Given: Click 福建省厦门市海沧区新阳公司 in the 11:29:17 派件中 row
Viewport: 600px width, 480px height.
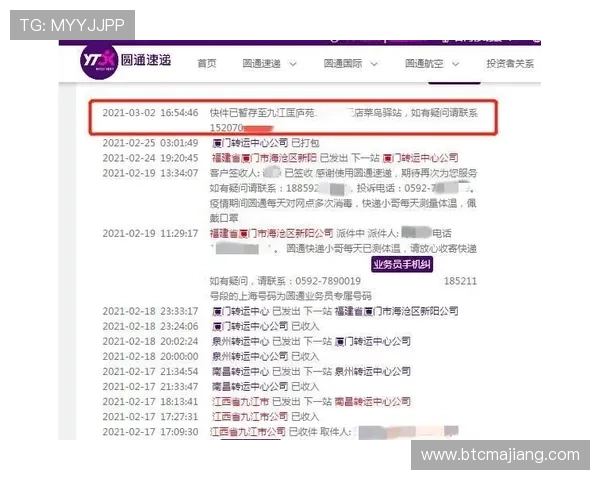Looking at the screenshot, I should 272,233.
